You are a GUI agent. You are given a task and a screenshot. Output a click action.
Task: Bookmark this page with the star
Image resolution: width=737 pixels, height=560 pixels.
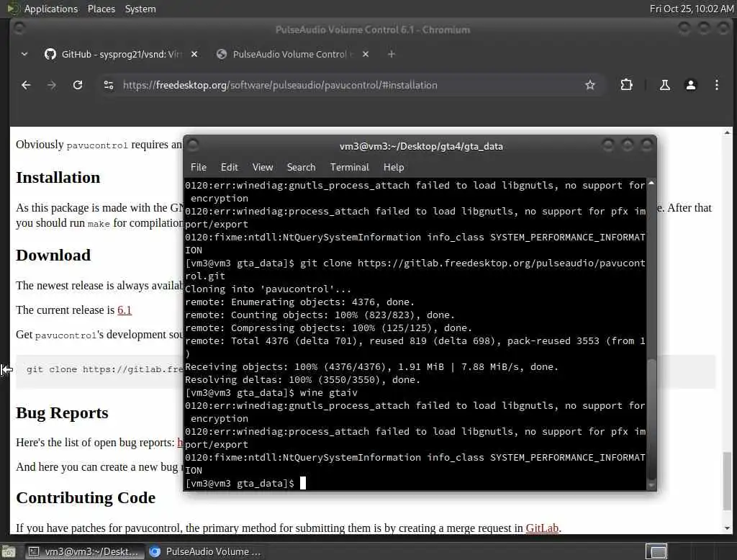pos(590,85)
